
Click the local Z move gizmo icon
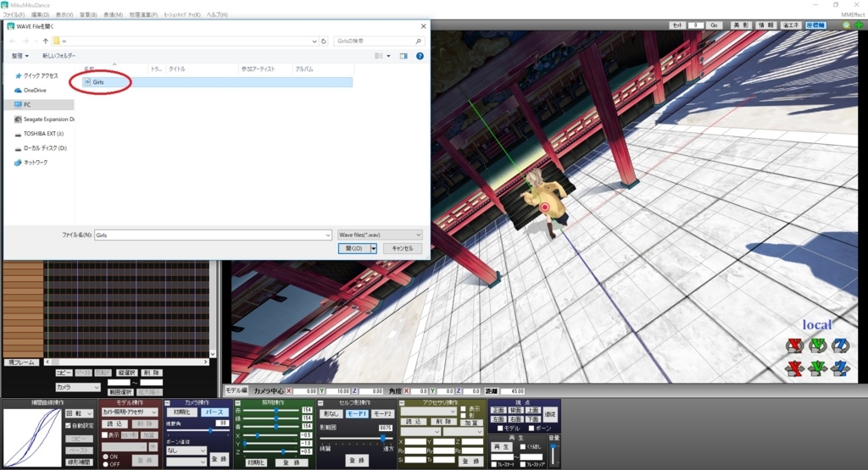click(840, 368)
